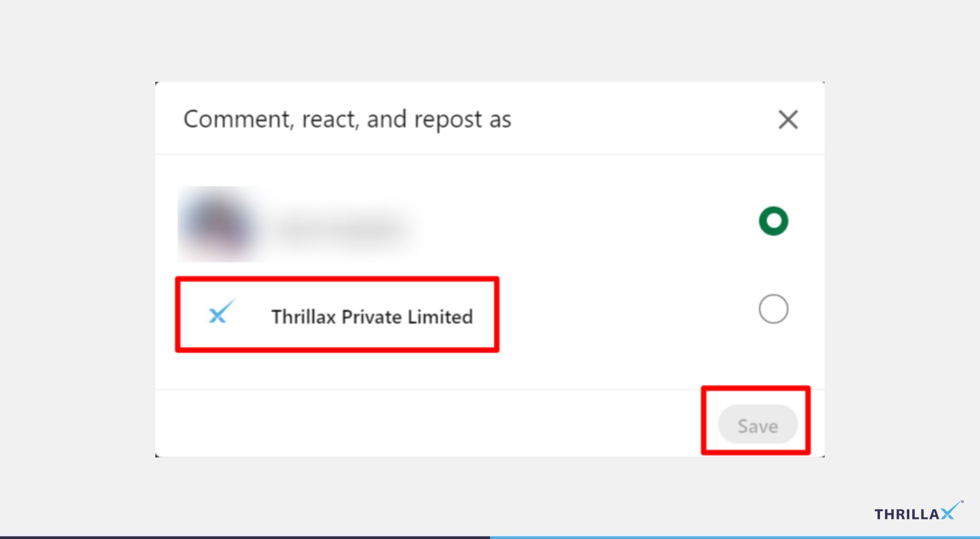Close the 'Comment, react, and repost as' dialog
Screen dimensions: 980x539
pos(788,120)
